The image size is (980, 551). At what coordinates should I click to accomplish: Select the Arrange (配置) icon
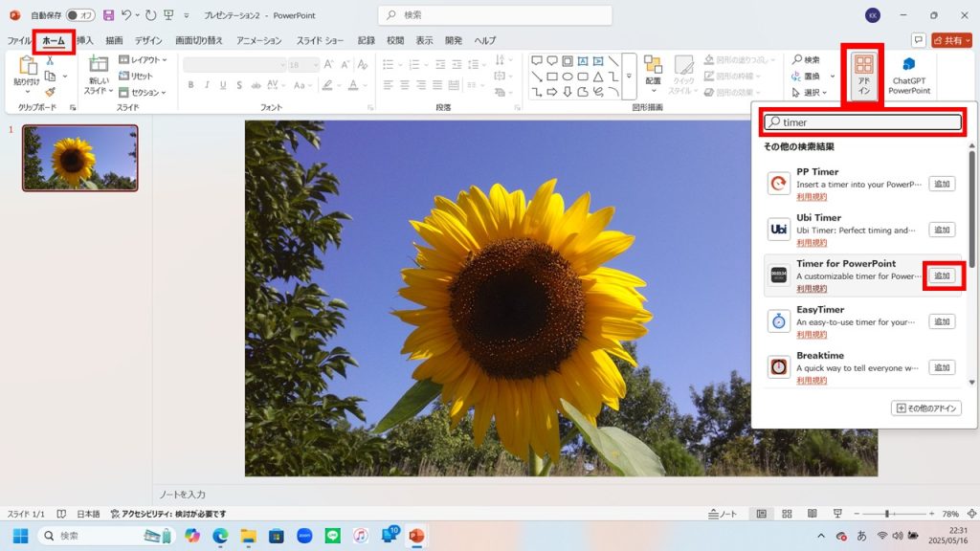[x=653, y=65]
